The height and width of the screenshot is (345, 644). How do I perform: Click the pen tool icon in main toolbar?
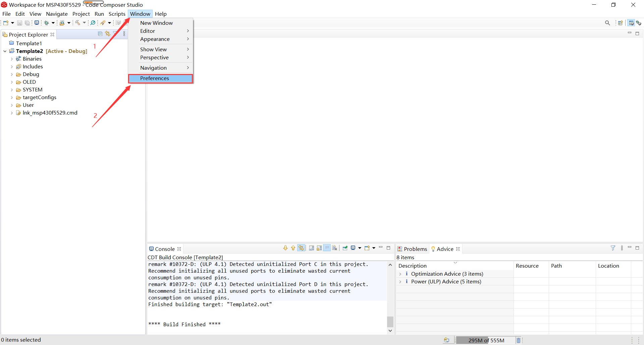(103, 23)
